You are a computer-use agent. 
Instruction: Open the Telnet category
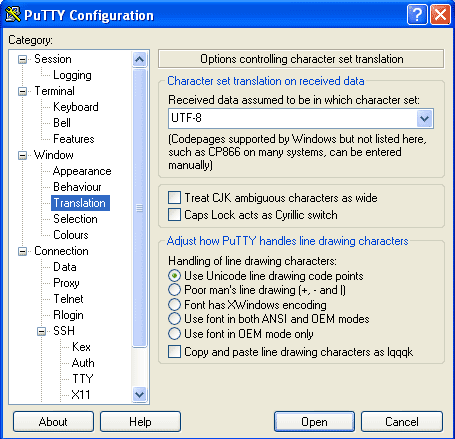pyautogui.click(x=68, y=299)
